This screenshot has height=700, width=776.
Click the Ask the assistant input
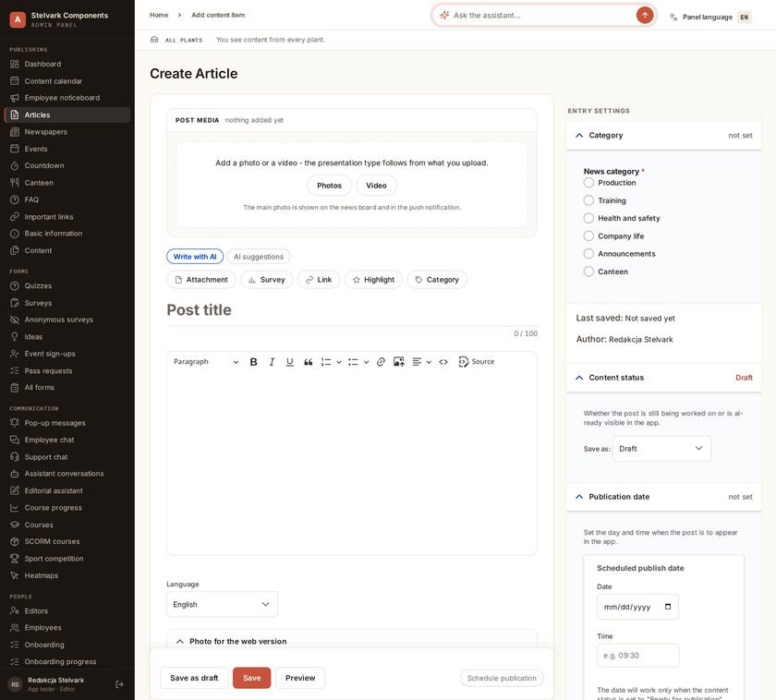click(x=542, y=16)
